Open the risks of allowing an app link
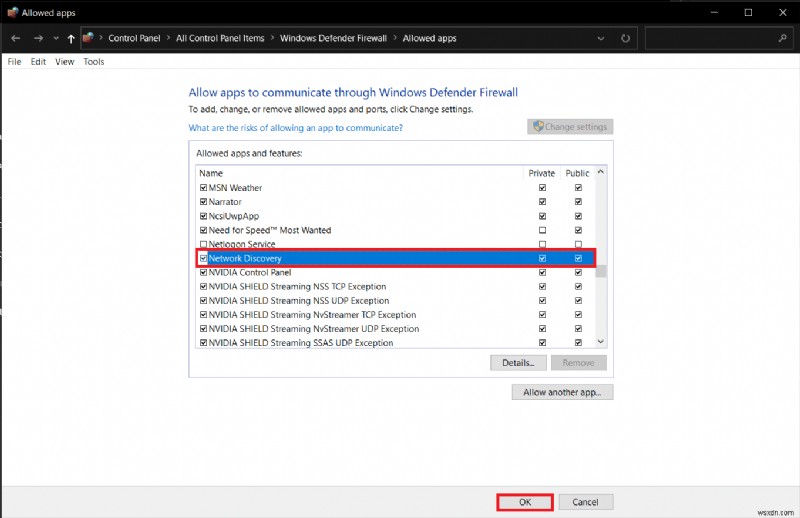Viewport: 800px width, 518px height. point(295,128)
